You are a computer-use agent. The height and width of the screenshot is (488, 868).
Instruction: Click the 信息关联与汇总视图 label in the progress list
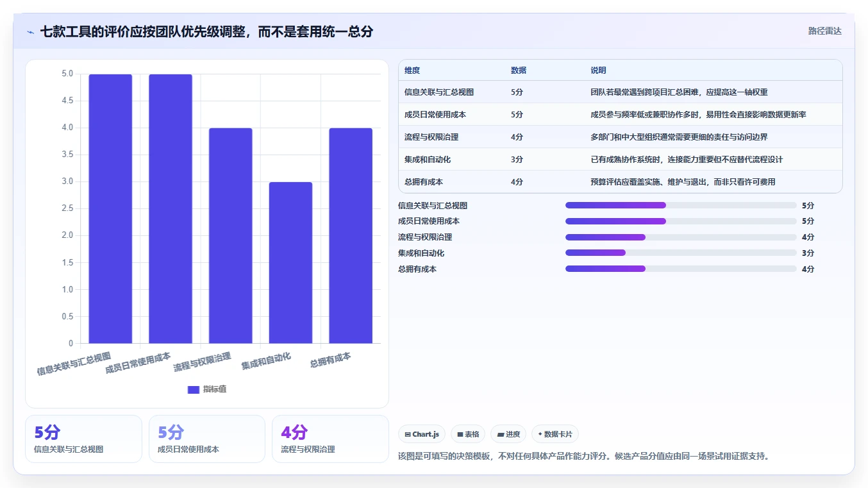(433, 205)
